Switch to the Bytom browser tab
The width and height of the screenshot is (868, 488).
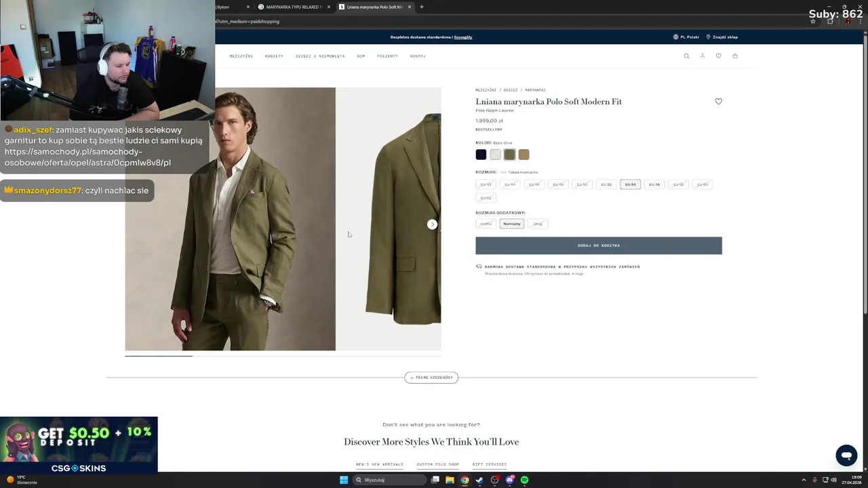[x=233, y=7]
